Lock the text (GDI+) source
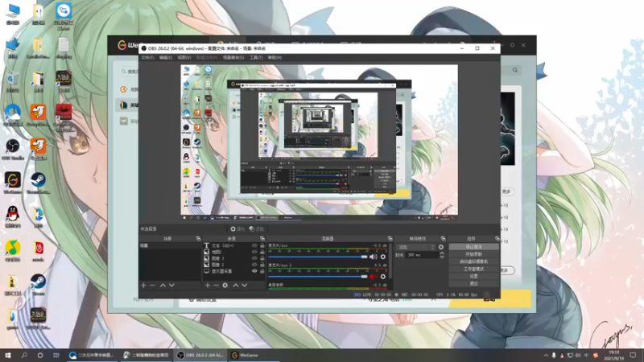Viewport: 644px width, 362px height. click(x=262, y=246)
